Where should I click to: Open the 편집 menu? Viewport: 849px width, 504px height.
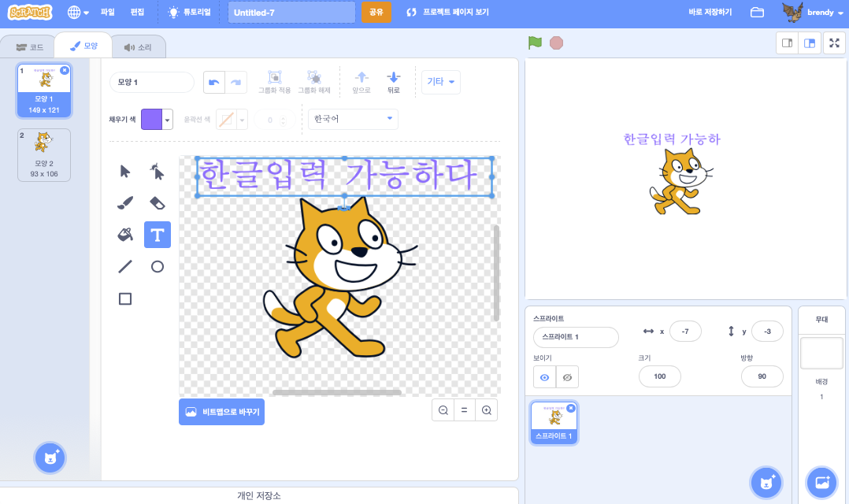(x=137, y=12)
